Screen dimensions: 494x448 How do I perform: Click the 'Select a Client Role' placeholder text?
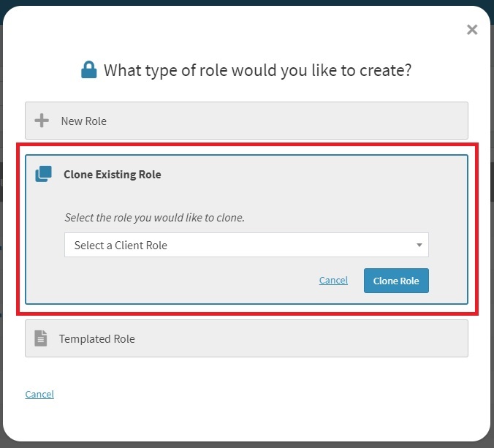pyautogui.click(x=121, y=246)
